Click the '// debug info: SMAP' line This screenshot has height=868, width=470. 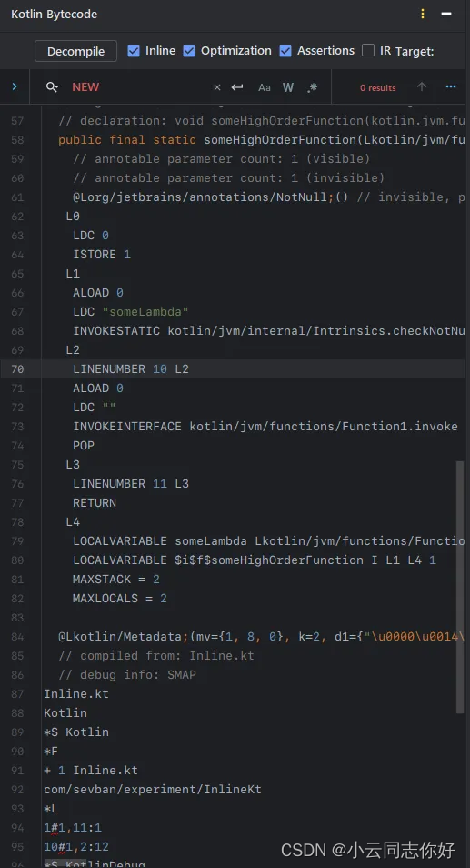pyautogui.click(x=127, y=674)
